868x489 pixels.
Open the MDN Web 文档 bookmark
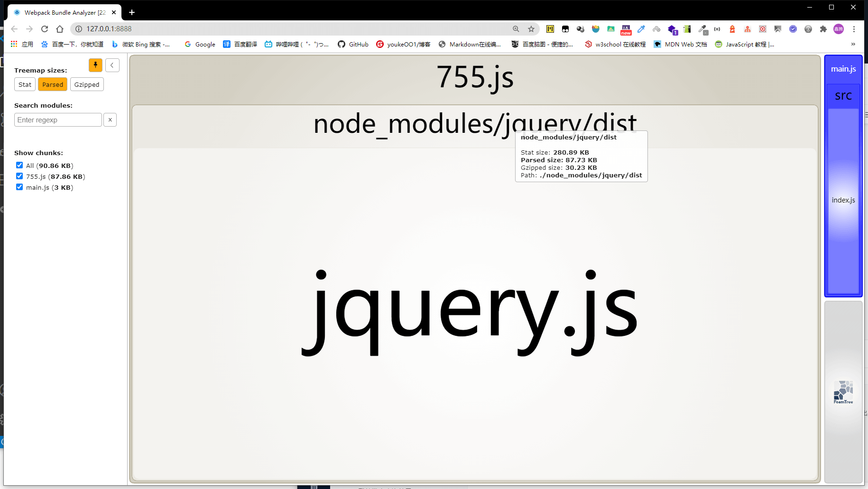680,44
